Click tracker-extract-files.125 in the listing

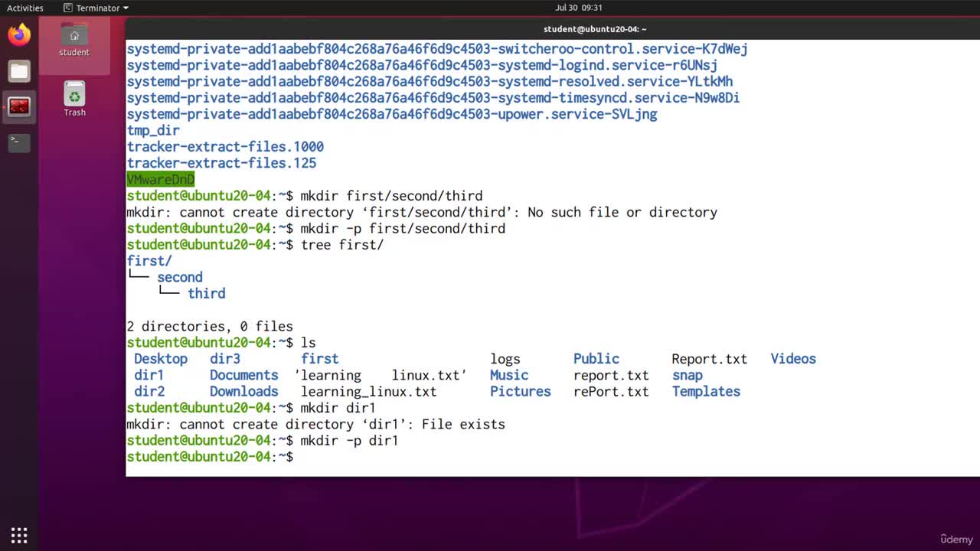221,163
